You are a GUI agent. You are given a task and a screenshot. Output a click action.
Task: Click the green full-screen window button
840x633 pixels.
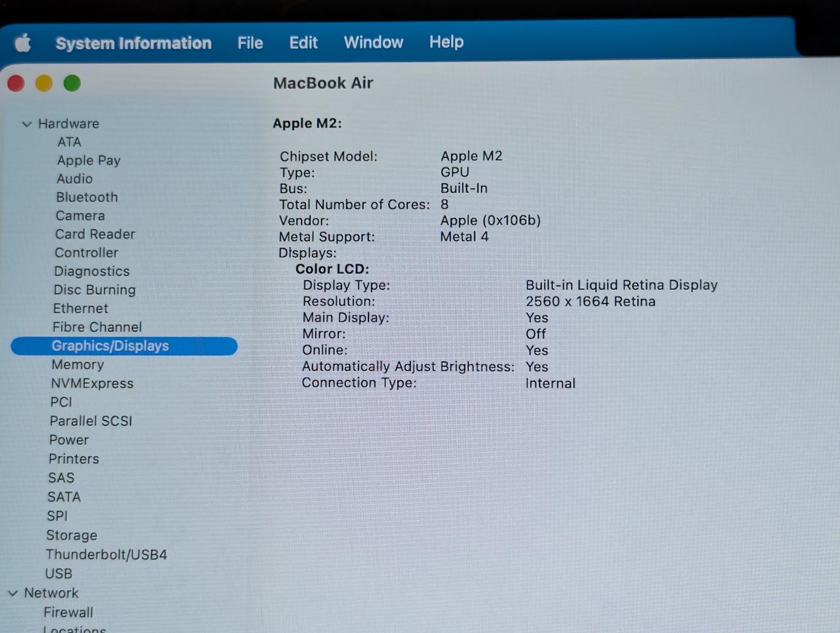[x=72, y=84]
